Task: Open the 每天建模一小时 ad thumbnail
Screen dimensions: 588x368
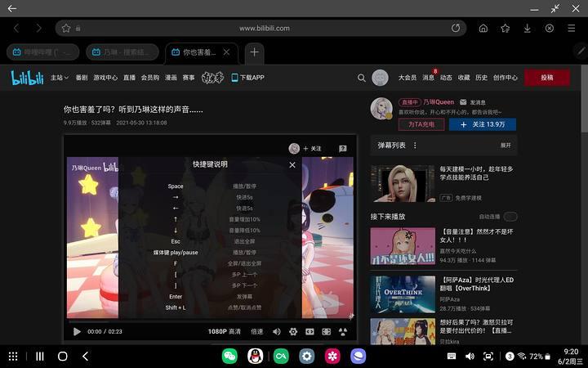Action: tap(403, 184)
